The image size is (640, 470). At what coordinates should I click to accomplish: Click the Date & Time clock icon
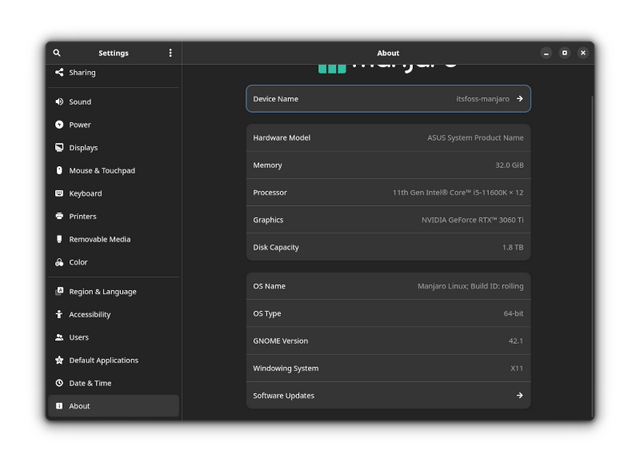59,383
